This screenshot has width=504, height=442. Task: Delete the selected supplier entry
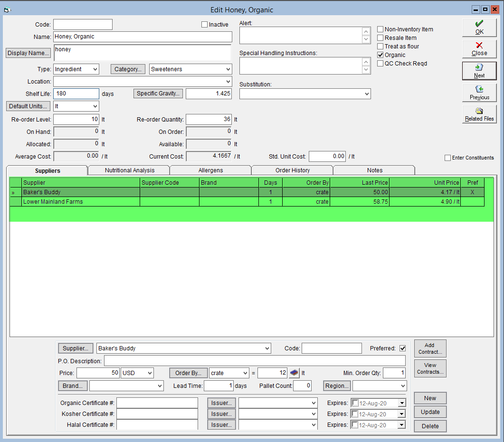click(430, 426)
